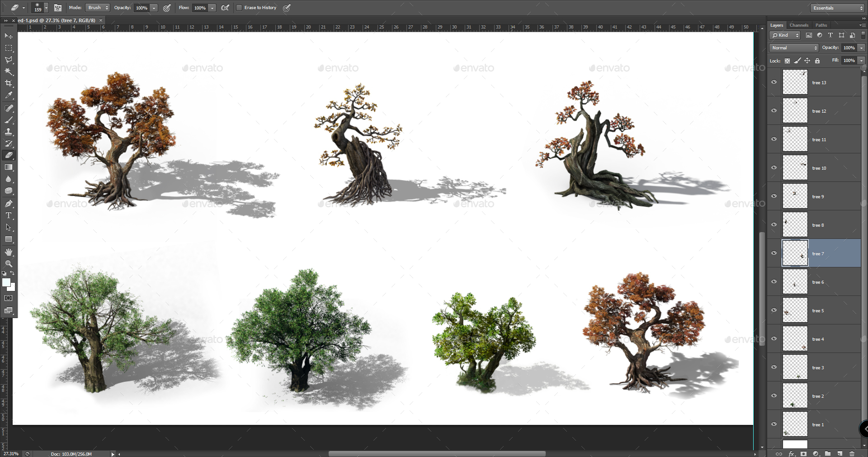The height and width of the screenshot is (457, 868).
Task: Switch to the Channels tab
Action: coord(799,25)
